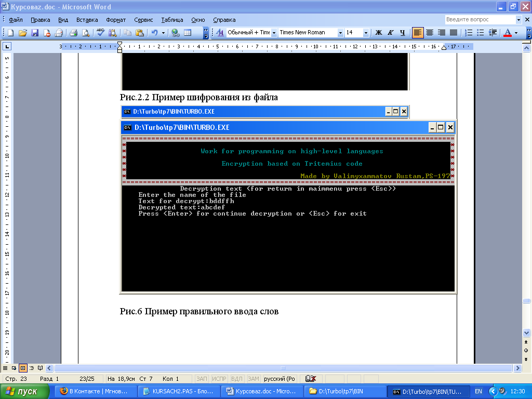This screenshot has height=399, width=532.
Task: Switch to В Контакте Firefox taskbar button
Action: point(96,392)
